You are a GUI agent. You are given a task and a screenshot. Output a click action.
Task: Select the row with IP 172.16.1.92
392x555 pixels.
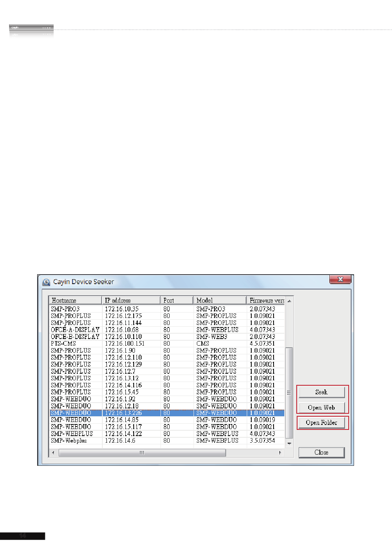tap(167, 399)
